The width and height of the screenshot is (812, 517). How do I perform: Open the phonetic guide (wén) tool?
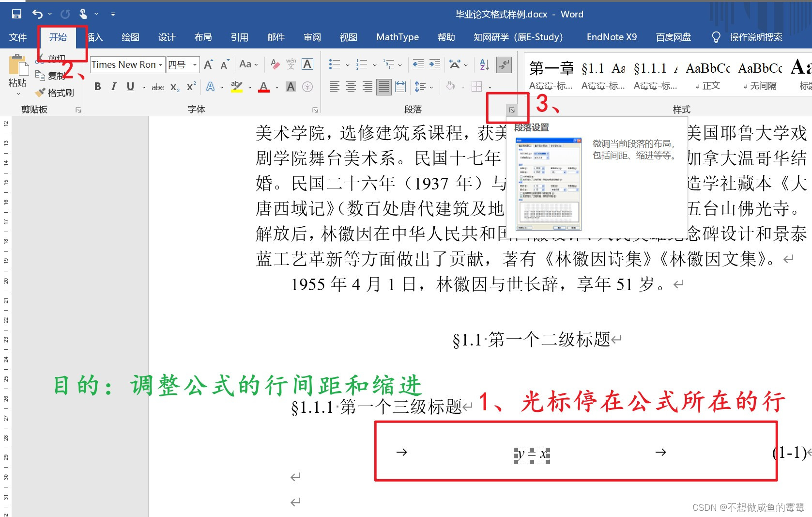[291, 64]
